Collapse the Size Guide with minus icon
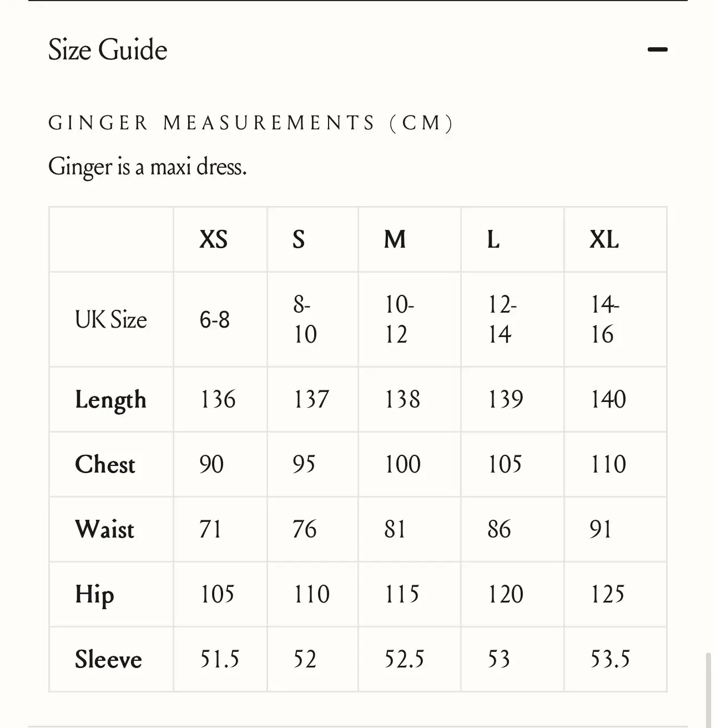Viewport: 716px width, 728px height. (657, 50)
